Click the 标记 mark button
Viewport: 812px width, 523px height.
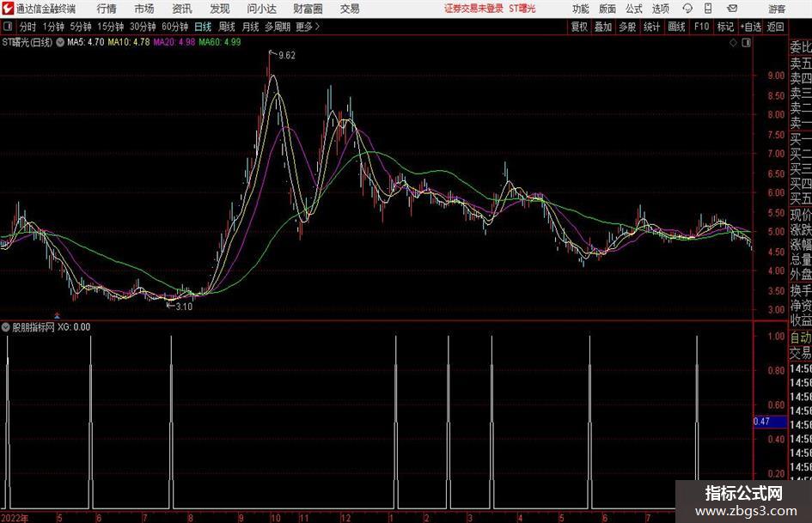pyautogui.click(x=725, y=27)
